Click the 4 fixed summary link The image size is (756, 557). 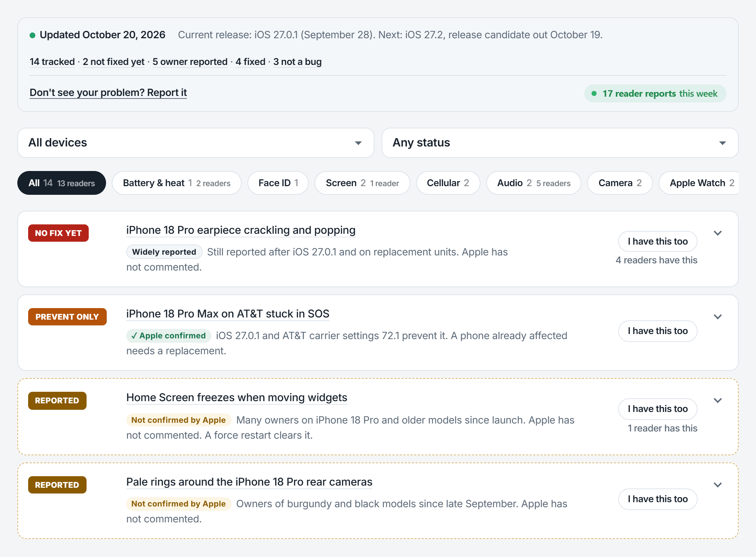coord(250,62)
